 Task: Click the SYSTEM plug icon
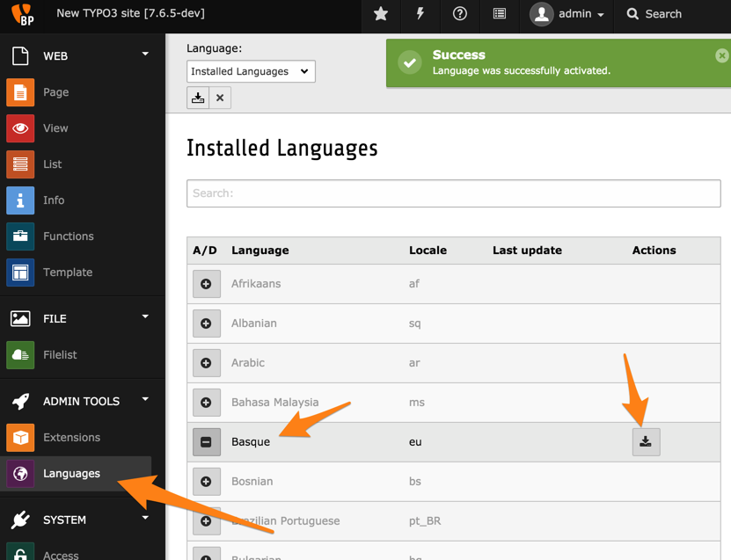[20, 520]
